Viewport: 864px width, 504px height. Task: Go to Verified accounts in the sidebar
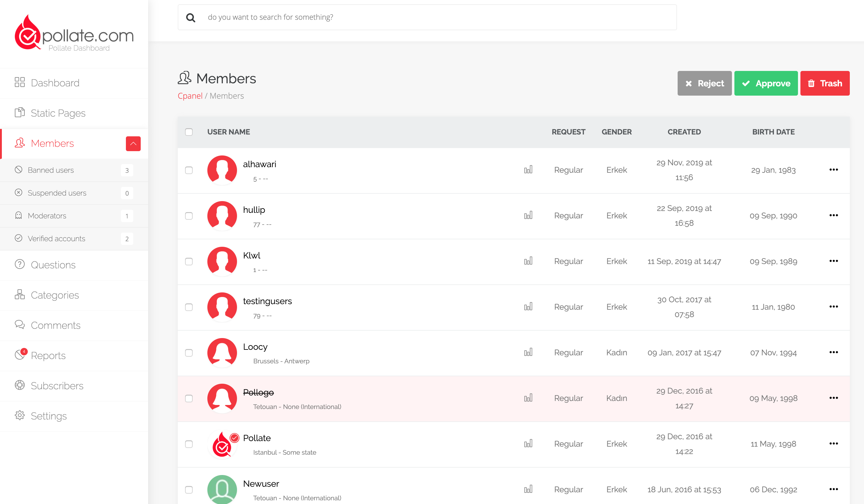tap(56, 238)
